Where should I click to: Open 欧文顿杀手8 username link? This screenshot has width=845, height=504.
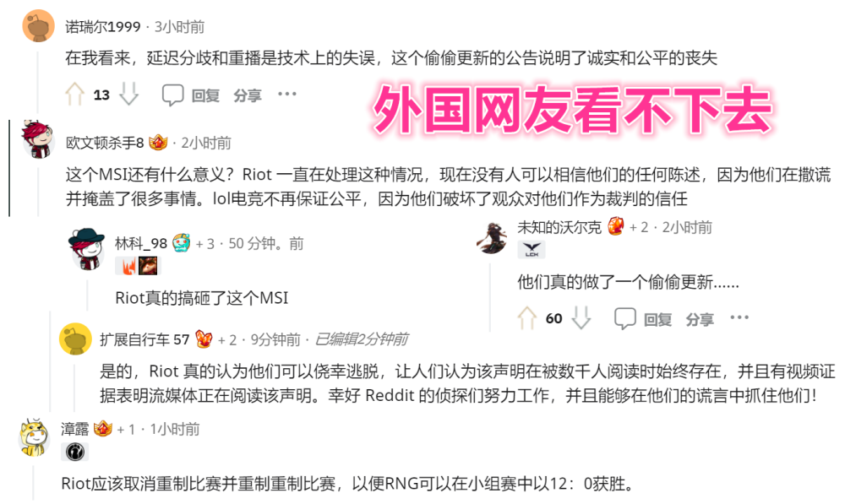(105, 143)
